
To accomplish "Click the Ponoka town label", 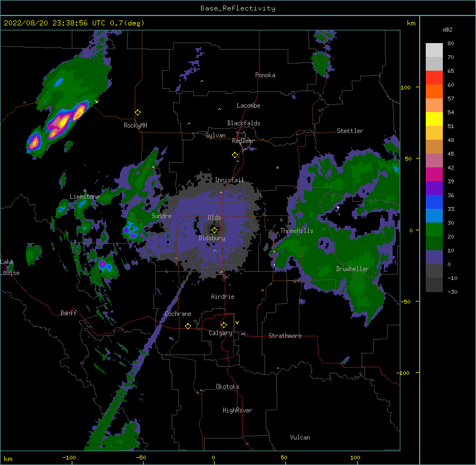I will coord(265,75).
